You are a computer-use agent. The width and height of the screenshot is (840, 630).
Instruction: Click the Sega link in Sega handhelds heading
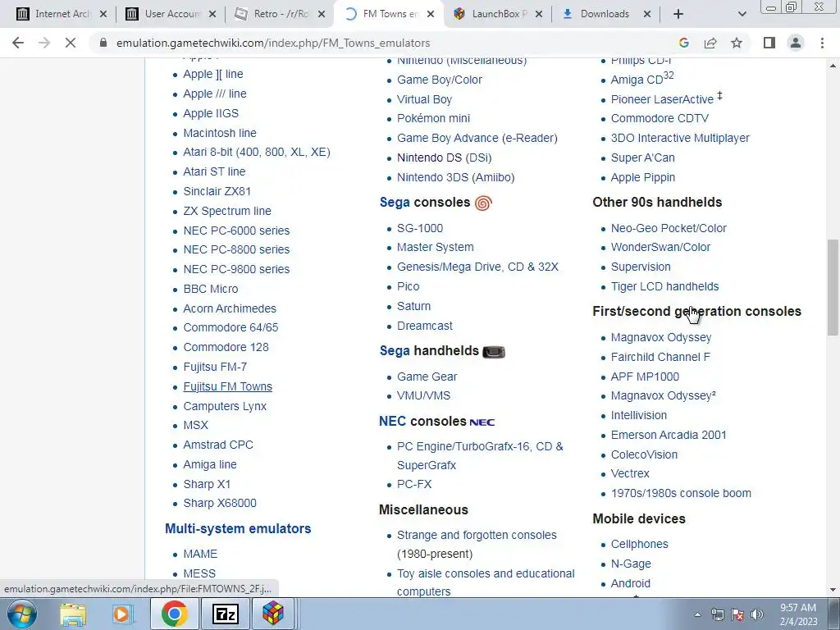[x=395, y=351]
